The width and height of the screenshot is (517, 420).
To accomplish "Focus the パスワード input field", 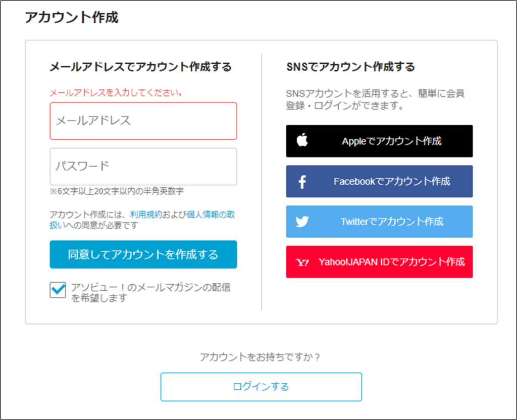I will pos(143,166).
